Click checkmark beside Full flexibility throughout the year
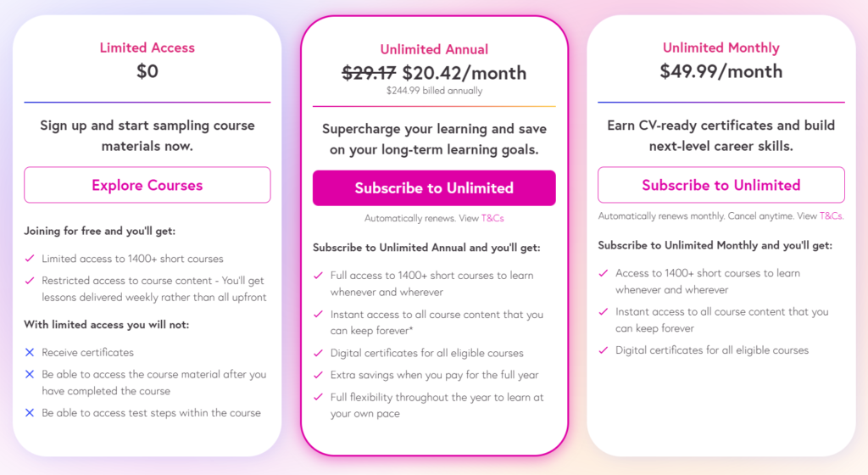 tap(319, 397)
